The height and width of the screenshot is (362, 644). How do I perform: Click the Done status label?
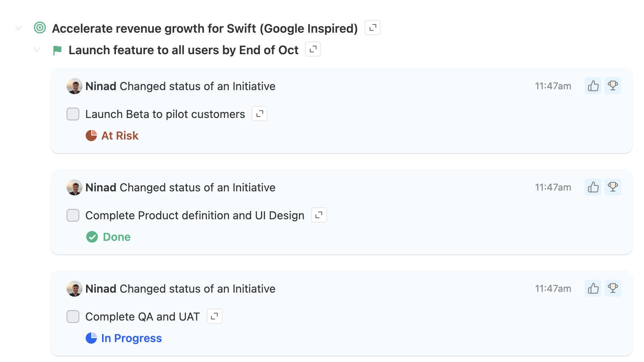(117, 237)
